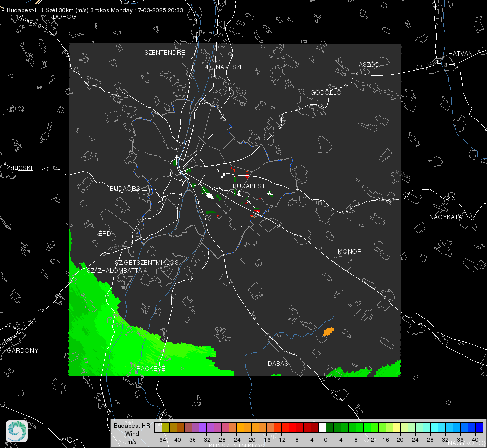Click the swirl logo icon at bottom left
This screenshot has height=448, width=487.
tap(17, 431)
